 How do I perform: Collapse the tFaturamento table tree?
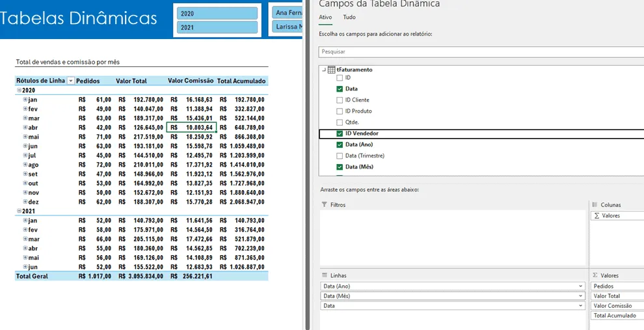pyautogui.click(x=324, y=70)
